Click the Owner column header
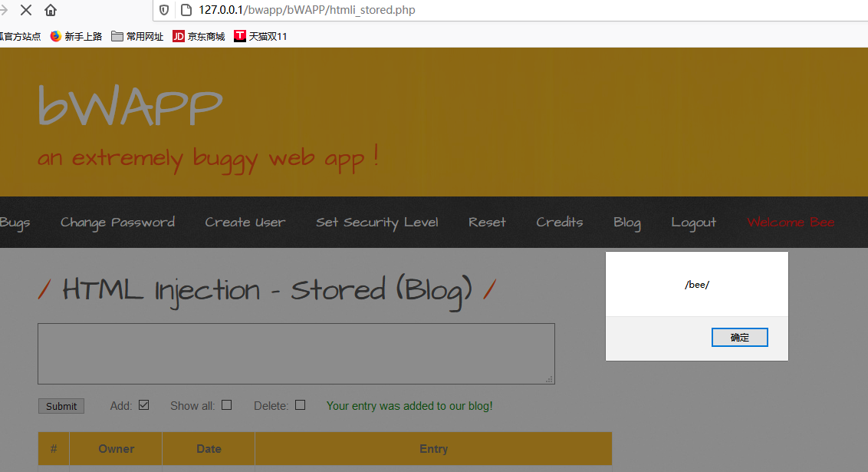This screenshot has height=472, width=868. point(116,449)
